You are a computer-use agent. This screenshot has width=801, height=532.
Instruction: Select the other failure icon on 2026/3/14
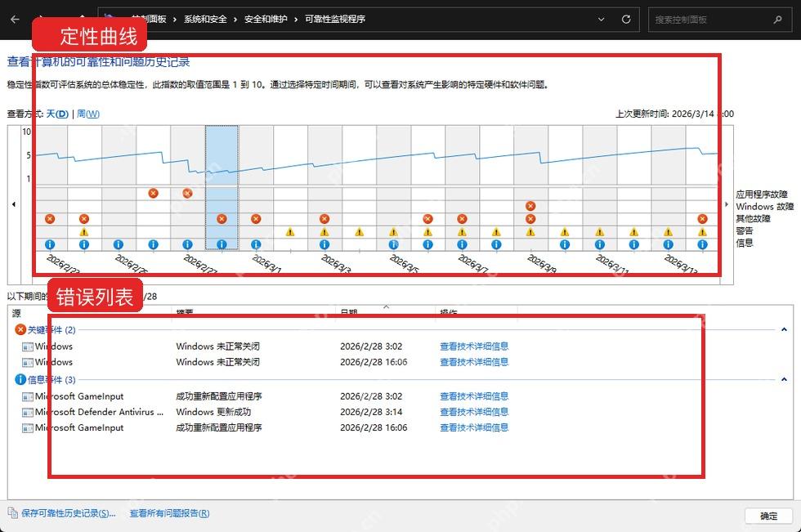pos(702,218)
